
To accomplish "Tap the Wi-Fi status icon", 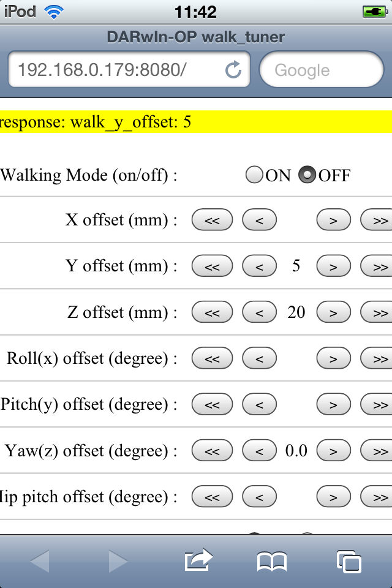I will [54, 12].
